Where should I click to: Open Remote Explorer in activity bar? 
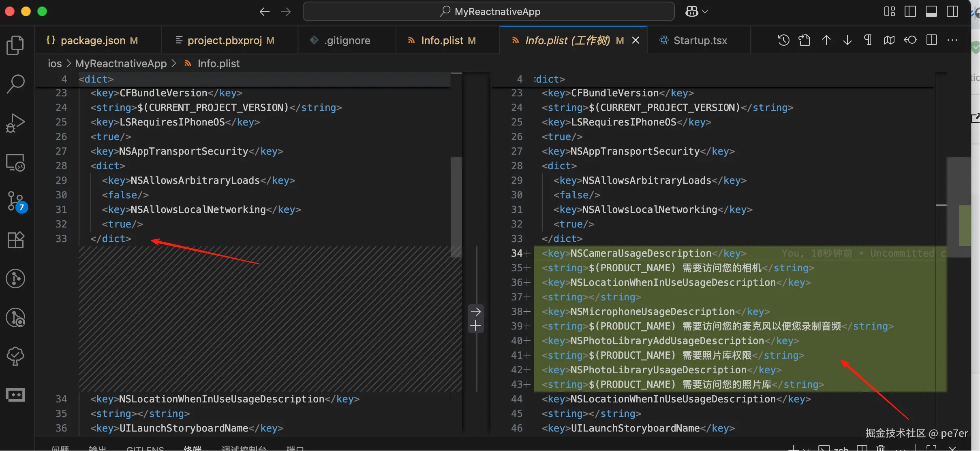point(15,162)
